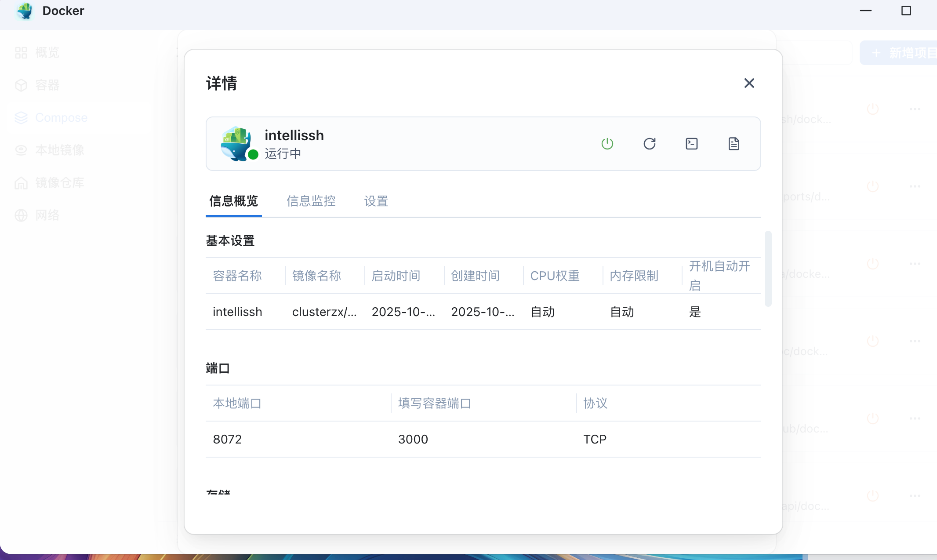Click the truncated clusterzx image name cell
The height and width of the screenshot is (560, 937).
coord(324,312)
